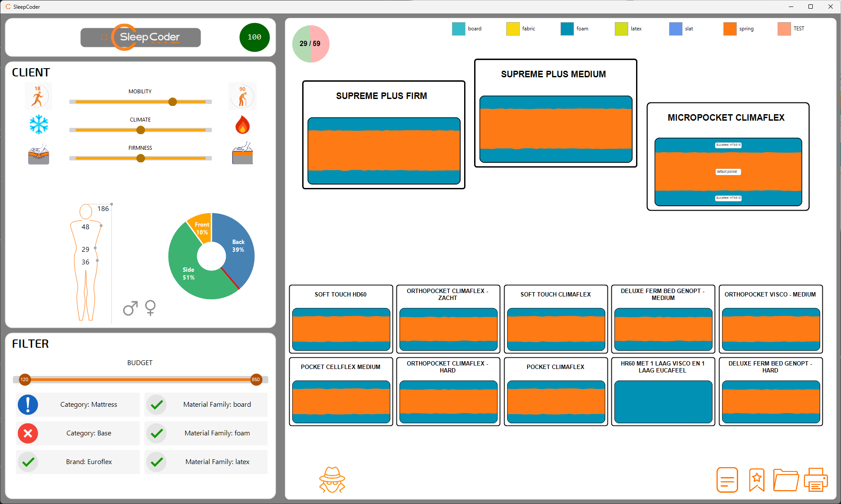The image size is (841, 504).
Task: Click the snowflake cold climate icon
Action: pyautogui.click(x=39, y=125)
